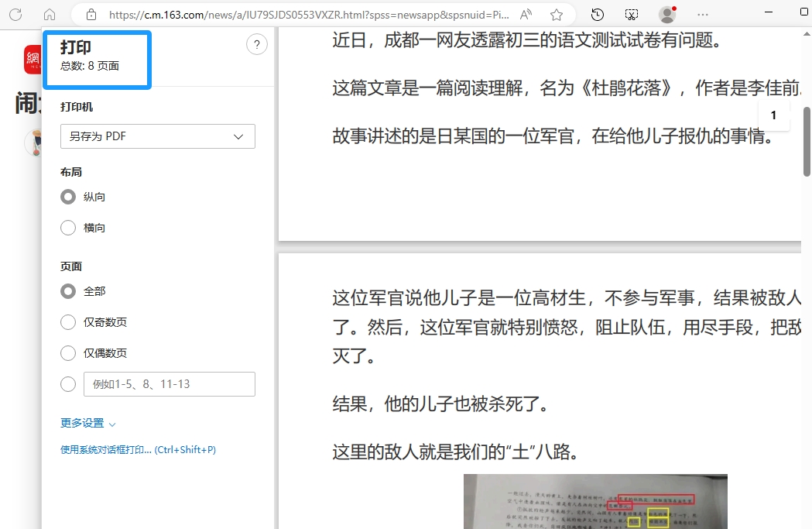
Task: Select 横向 landscape layout radio
Action: (68, 228)
